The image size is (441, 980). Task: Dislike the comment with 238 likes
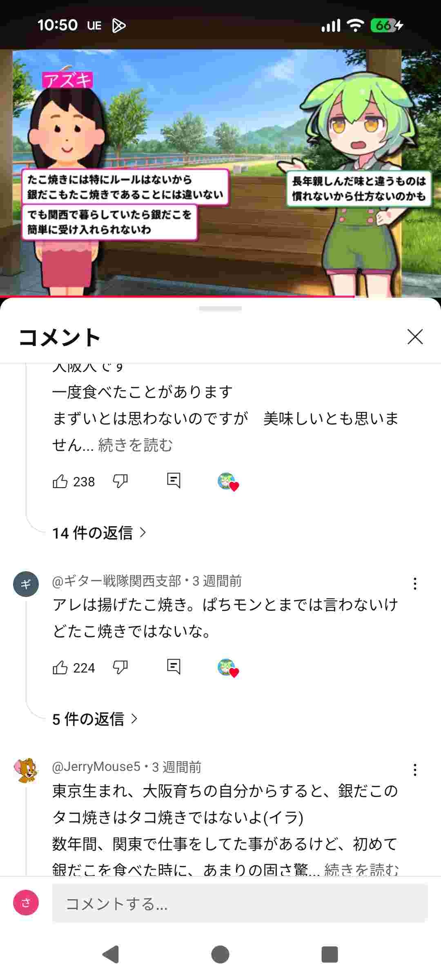[x=120, y=481]
